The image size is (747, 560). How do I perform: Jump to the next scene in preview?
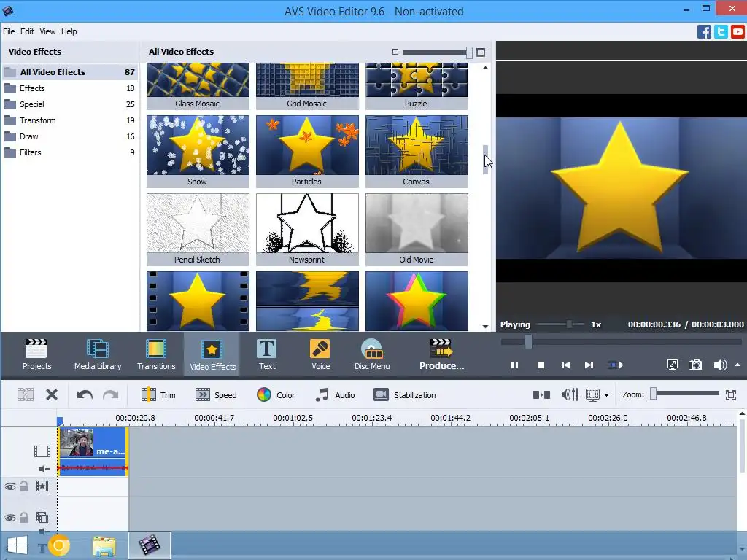tap(616, 365)
